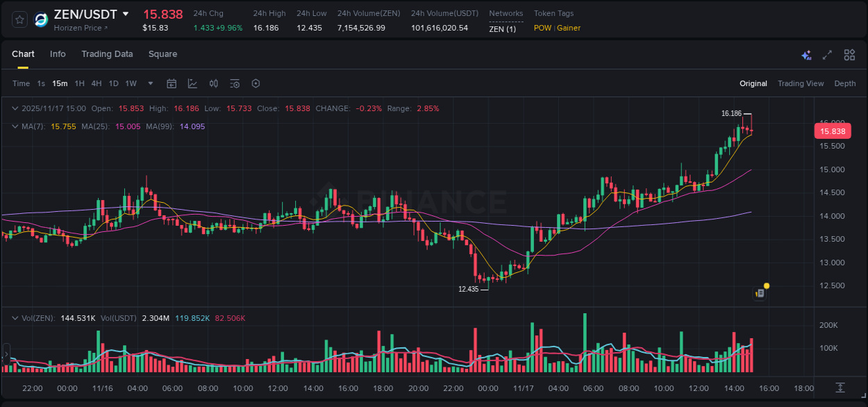Launch the AI assistant icon
Viewport: 868px width, 407px height.
[x=806, y=54]
